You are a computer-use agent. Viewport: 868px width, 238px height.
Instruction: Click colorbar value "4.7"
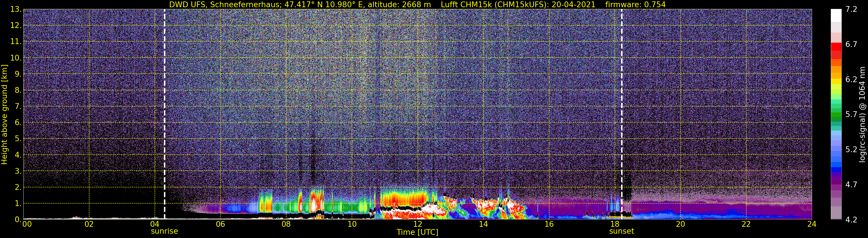click(851, 184)
